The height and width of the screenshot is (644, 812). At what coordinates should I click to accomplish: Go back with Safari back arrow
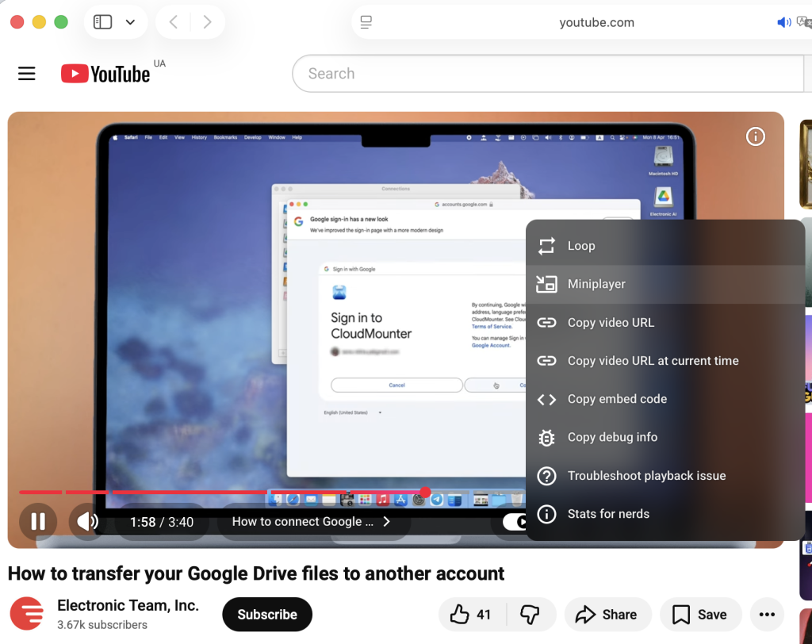pos(174,21)
